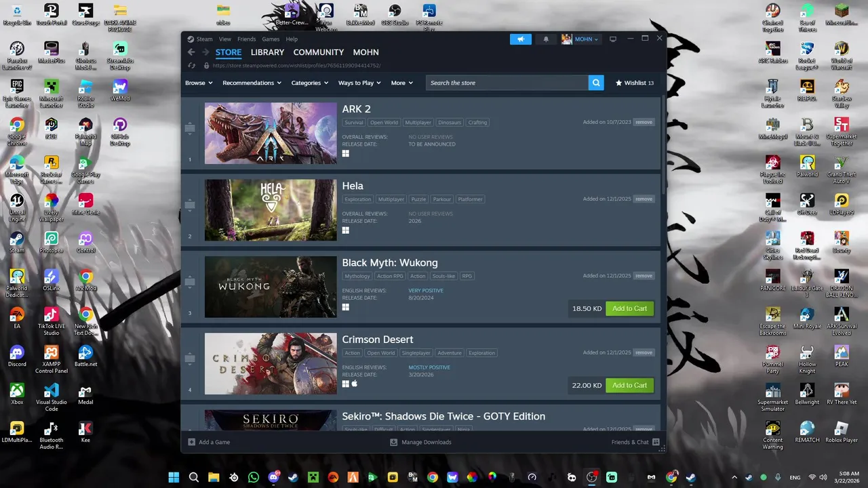Screen dimensions: 868x488
Task: Switch to the LIBRARY tab
Action: click(267, 52)
